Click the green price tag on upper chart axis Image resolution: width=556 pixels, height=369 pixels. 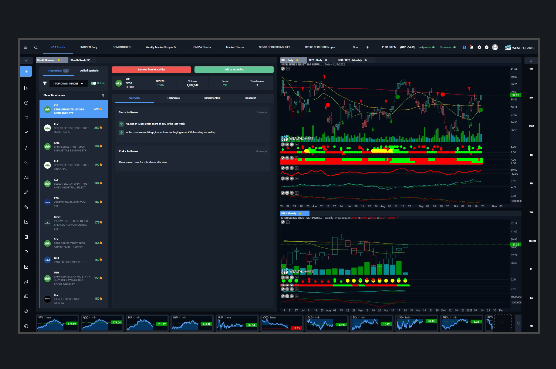pos(515,95)
